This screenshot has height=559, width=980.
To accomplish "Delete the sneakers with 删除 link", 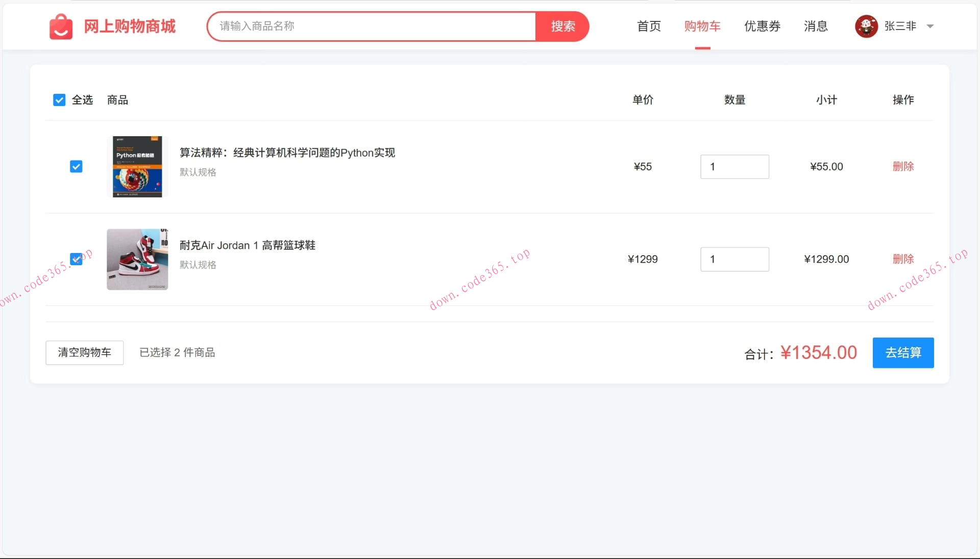I will [903, 259].
